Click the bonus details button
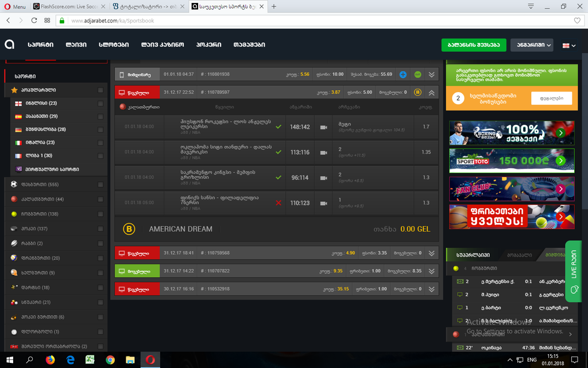Image resolution: width=588 pixels, height=368 pixels. (x=552, y=98)
